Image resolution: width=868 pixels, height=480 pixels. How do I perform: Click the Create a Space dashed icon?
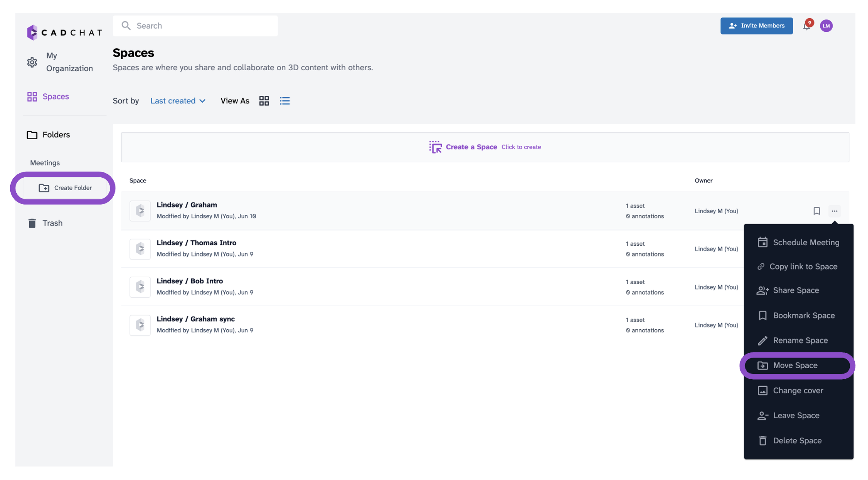[x=435, y=147]
